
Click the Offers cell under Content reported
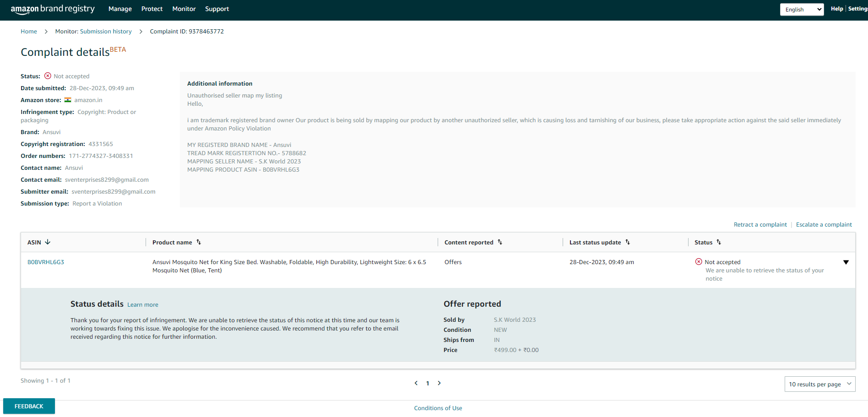point(453,262)
